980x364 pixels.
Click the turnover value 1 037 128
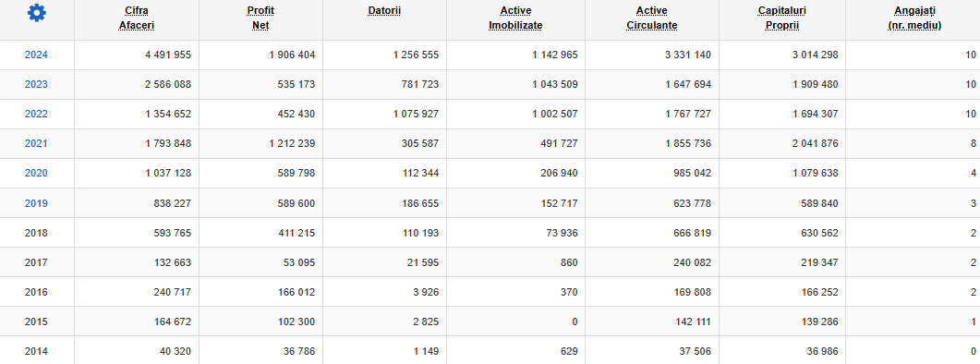pos(167,174)
